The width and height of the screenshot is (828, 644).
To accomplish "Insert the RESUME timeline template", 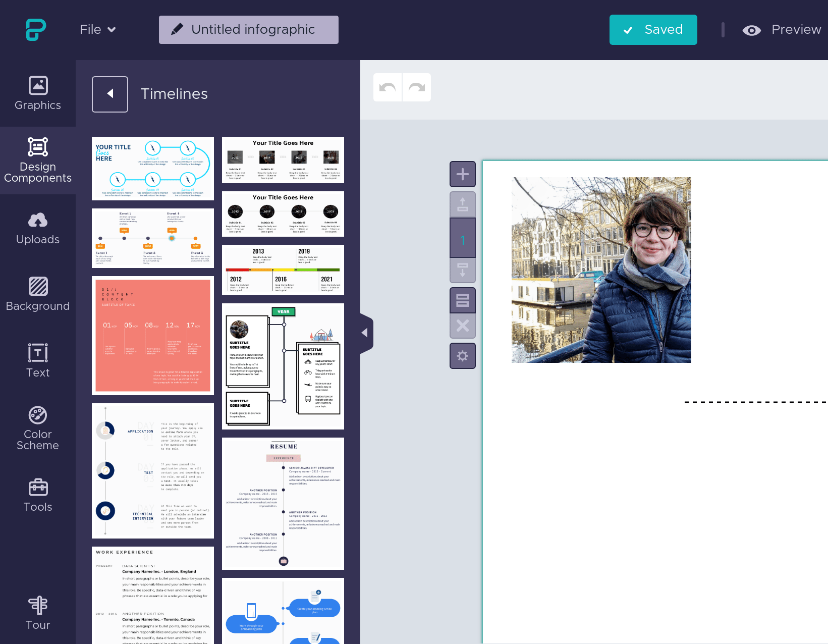I will [x=283, y=504].
